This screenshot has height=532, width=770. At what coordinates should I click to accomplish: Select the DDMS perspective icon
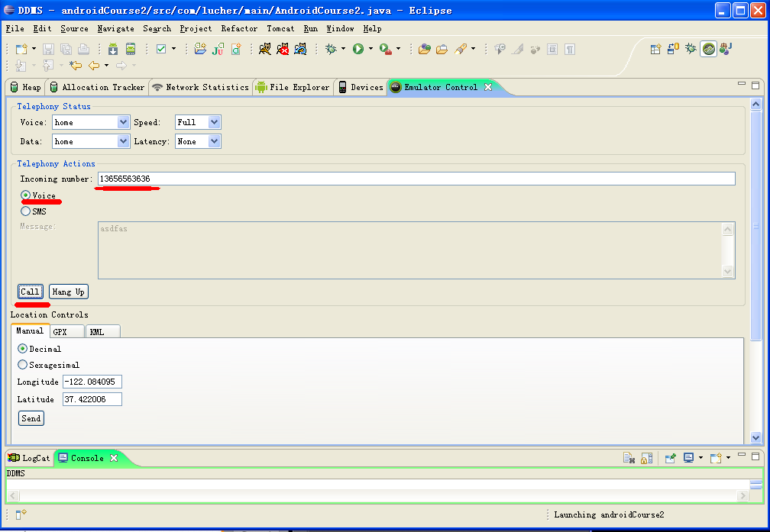coord(709,49)
